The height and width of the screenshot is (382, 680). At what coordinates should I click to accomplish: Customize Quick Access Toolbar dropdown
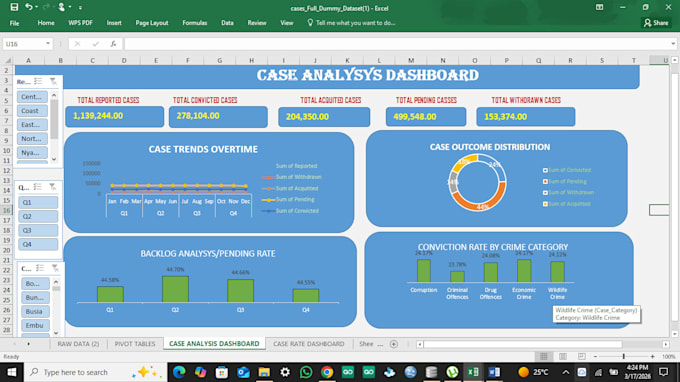(80, 7)
